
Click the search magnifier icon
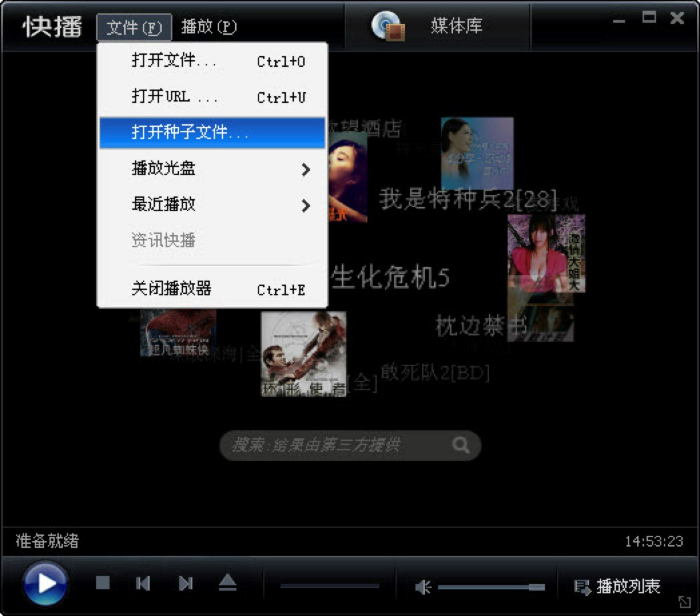(x=460, y=445)
